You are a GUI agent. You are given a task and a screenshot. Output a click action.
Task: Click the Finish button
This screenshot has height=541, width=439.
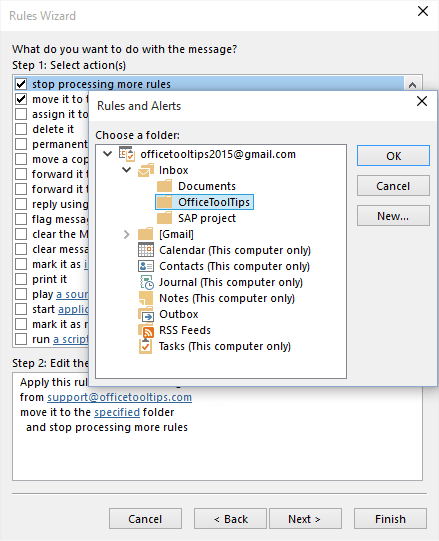[390, 519]
